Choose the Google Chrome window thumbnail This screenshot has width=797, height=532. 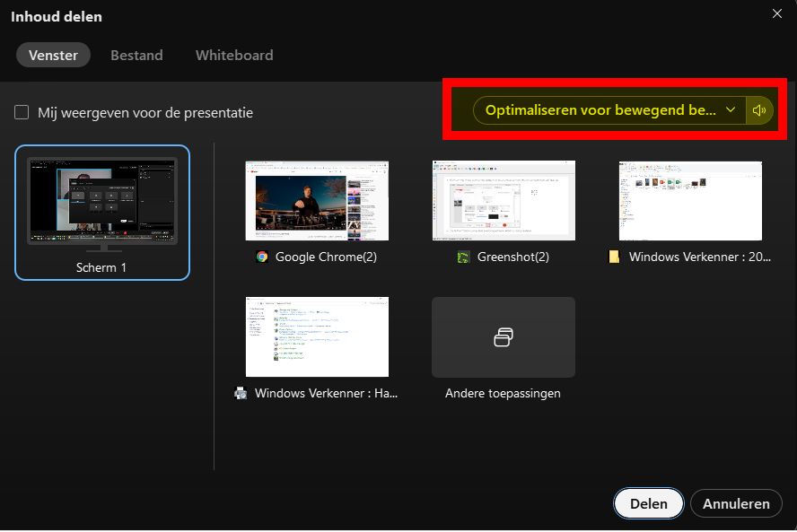click(317, 201)
